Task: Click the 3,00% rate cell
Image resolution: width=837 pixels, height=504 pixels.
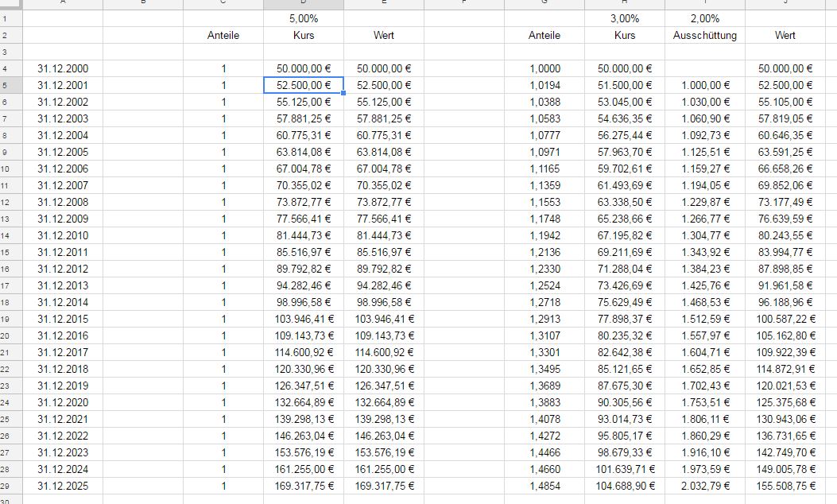Action: click(625, 17)
